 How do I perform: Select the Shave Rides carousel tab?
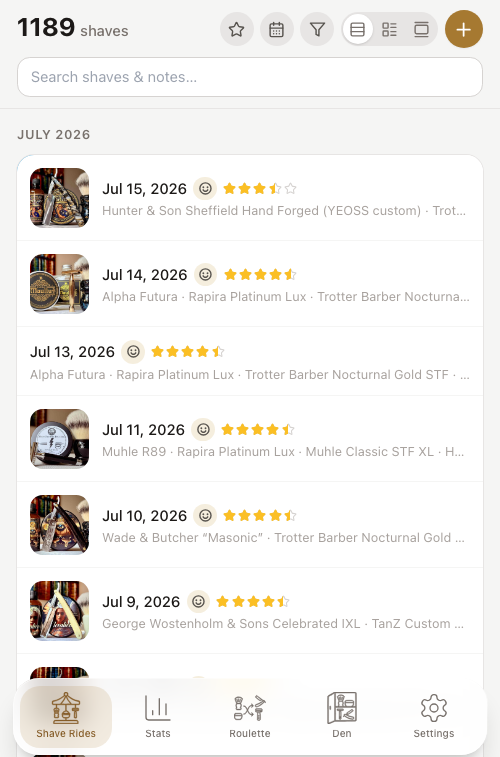point(66,716)
